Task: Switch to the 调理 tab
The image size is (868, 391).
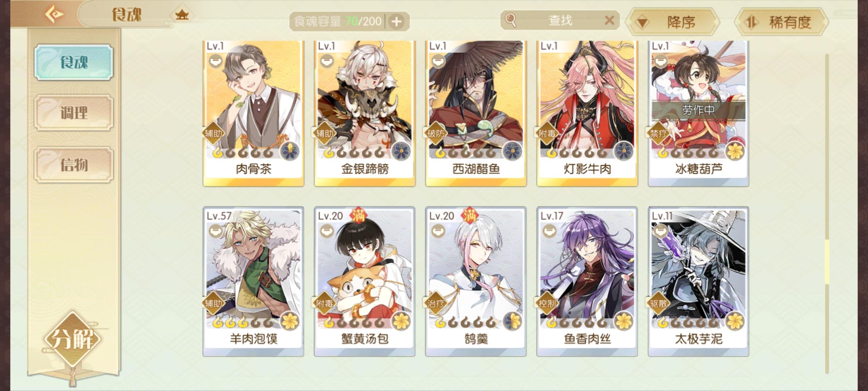Action: [x=74, y=113]
